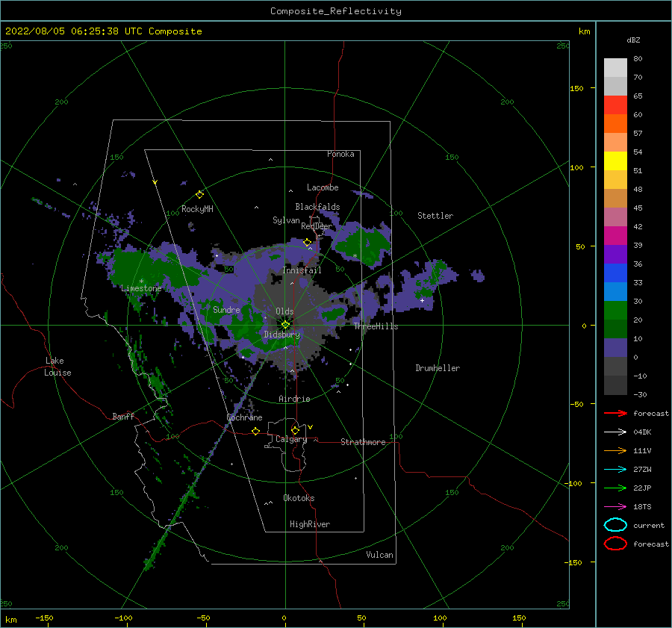Click the red forecast ellipse legend icon

tap(615, 544)
